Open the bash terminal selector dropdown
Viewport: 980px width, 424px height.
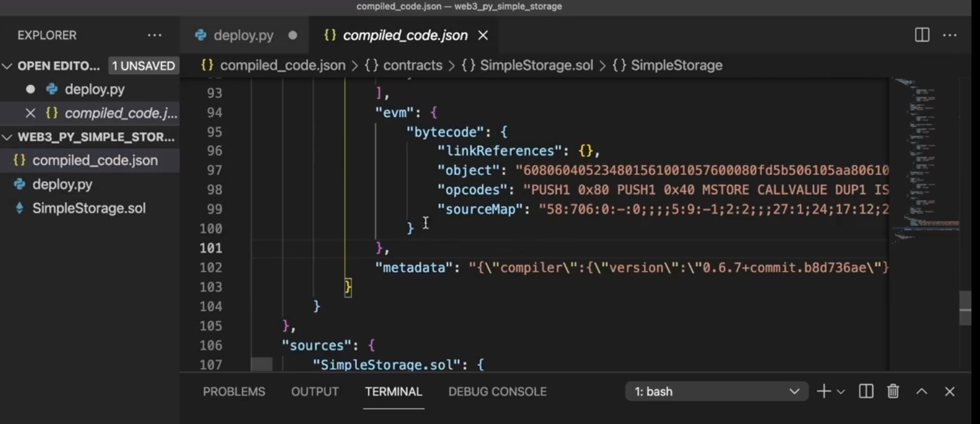(717, 392)
